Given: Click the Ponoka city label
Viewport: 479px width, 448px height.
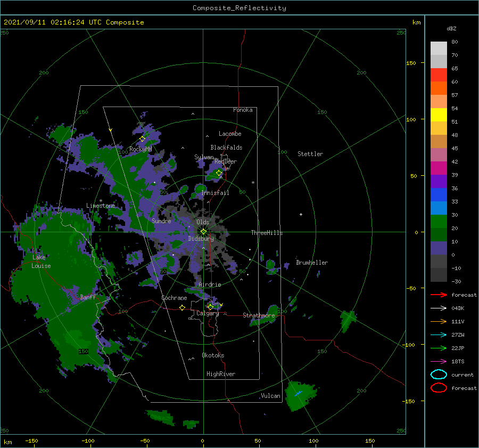Looking at the screenshot, I should pyautogui.click(x=243, y=110).
